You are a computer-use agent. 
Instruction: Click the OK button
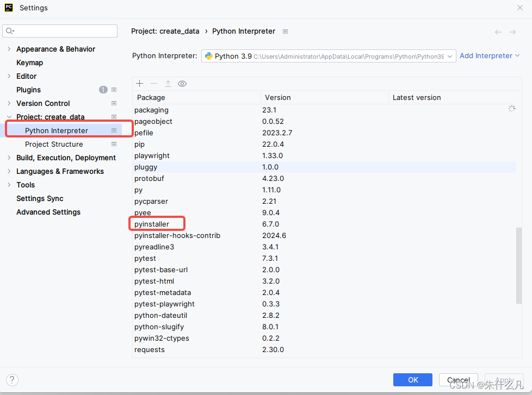point(412,380)
